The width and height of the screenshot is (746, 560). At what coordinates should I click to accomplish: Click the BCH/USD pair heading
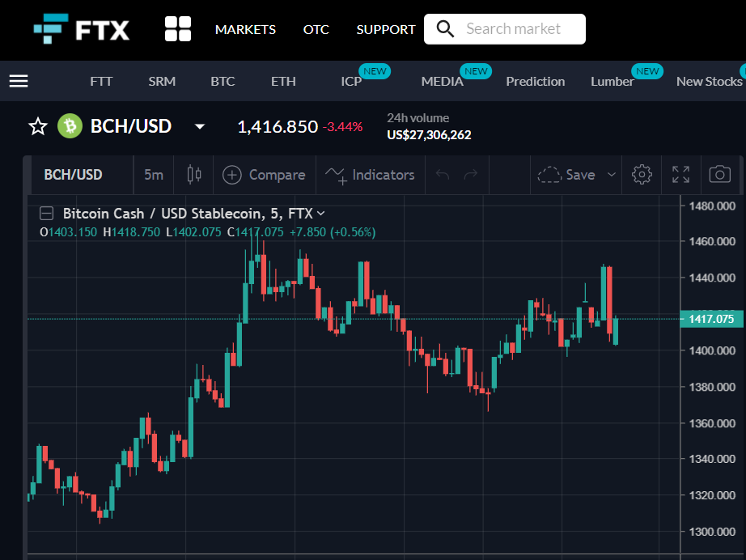(131, 126)
